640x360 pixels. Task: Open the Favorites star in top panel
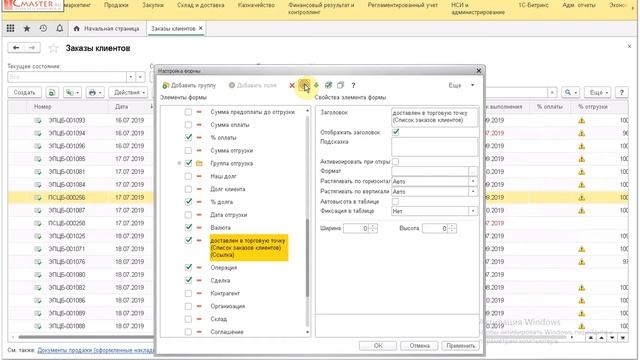[27, 28]
